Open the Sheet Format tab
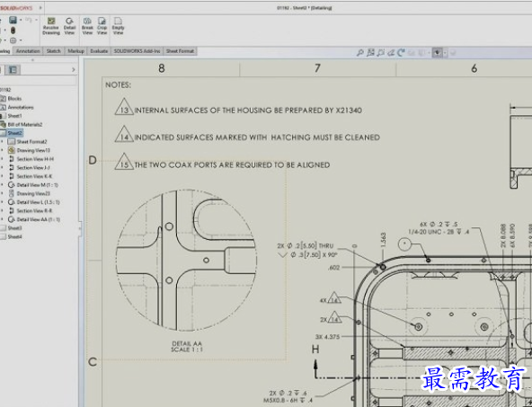The width and height of the screenshot is (532, 407). click(x=180, y=51)
